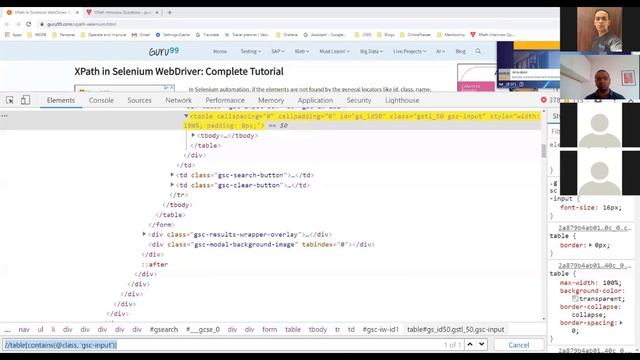Reload the page with the refresh icon
The width and height of the screenshot is (640, 360).
(29, 24)
